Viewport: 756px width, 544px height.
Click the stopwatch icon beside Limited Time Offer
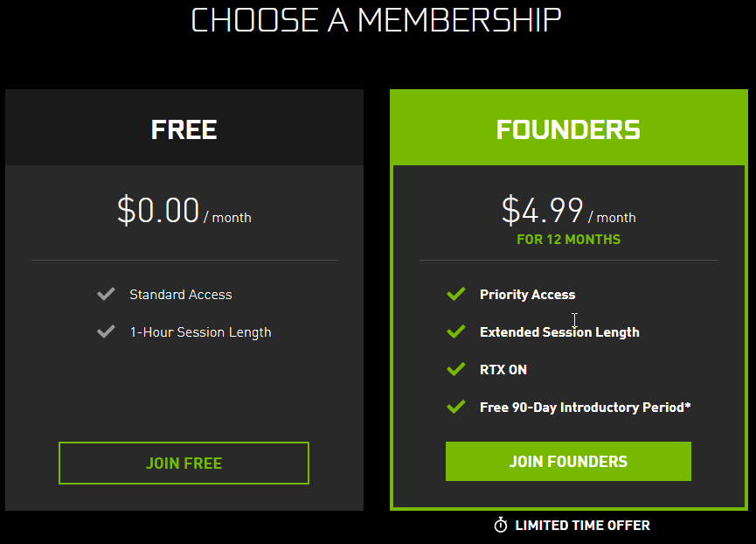[501, 526]
